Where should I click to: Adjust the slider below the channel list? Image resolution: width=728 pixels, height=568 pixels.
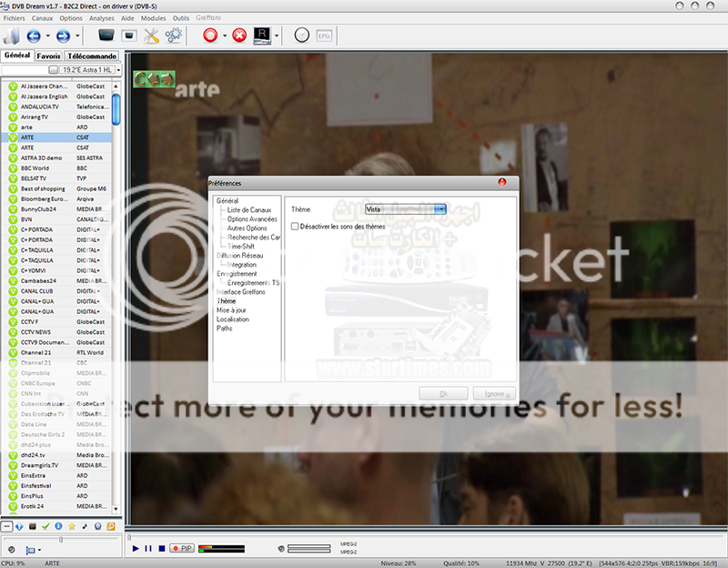61,539
